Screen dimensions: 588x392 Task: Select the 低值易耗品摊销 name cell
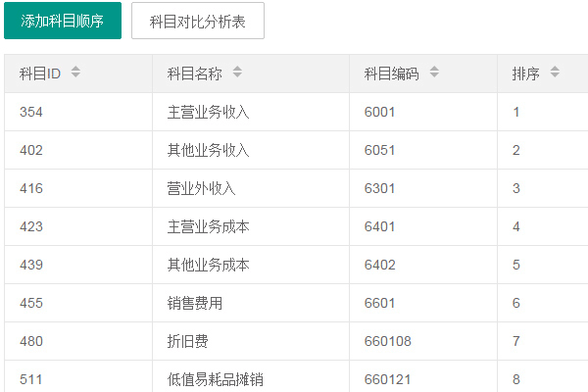(216, 379)
